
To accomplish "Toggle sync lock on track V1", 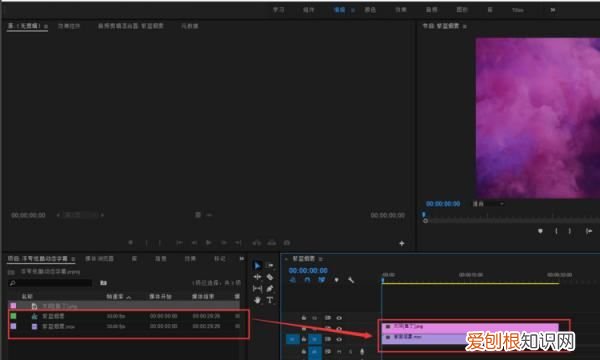I will point(328,339).
